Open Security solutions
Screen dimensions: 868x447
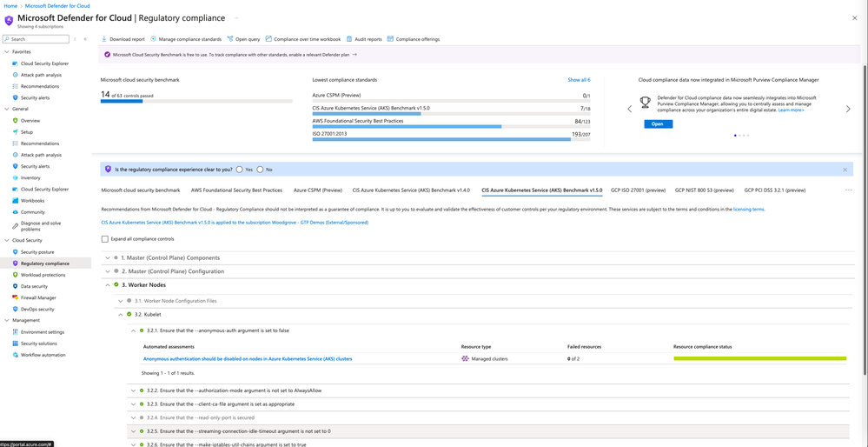(x=39, y=344)
